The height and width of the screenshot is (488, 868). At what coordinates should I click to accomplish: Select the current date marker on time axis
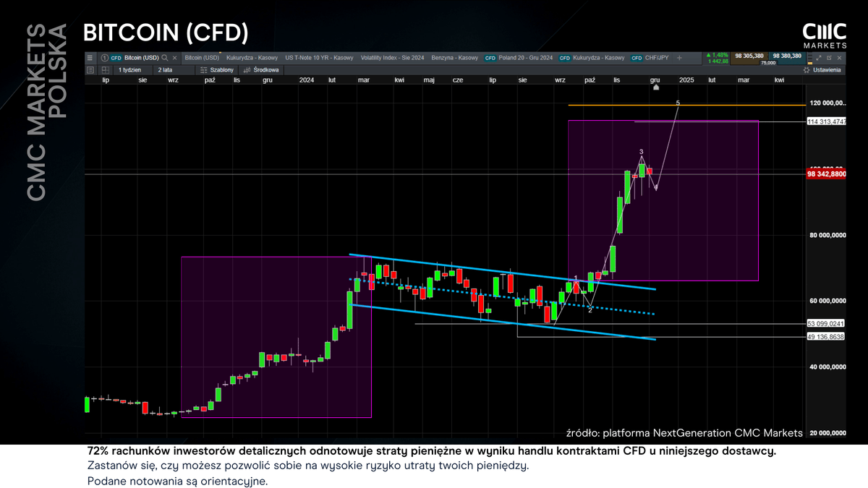[656, 87]
